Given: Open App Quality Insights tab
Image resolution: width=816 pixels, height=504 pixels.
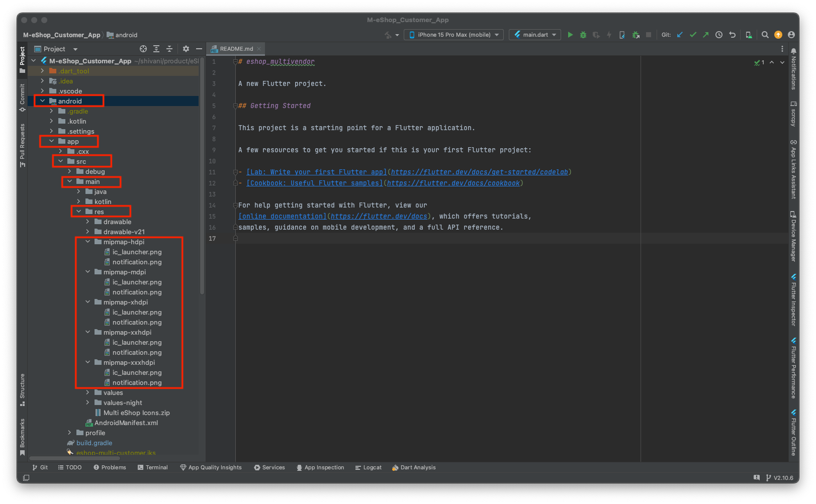Looking at the screenshot, I should [x=211, y=467].
